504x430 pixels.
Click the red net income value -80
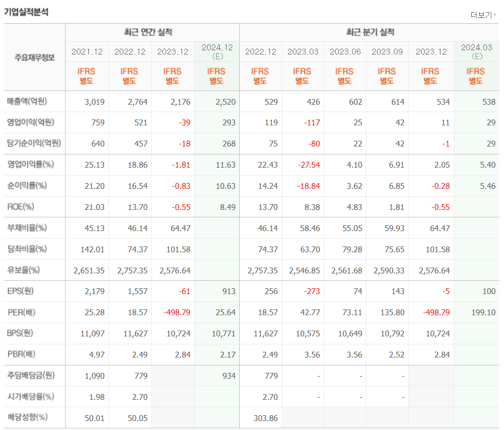tap(314, 144)
